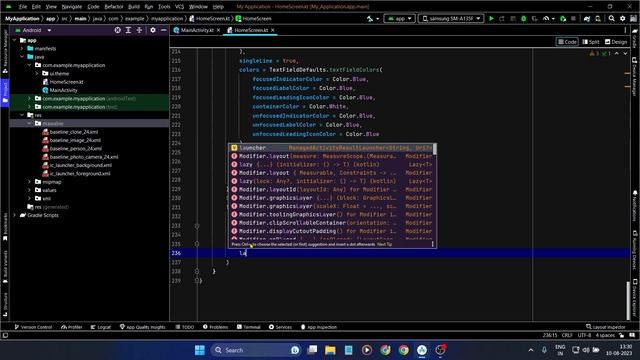Screen dimensions: 640x360
Task: Click the Debug app bug icon
Action: 523,18
